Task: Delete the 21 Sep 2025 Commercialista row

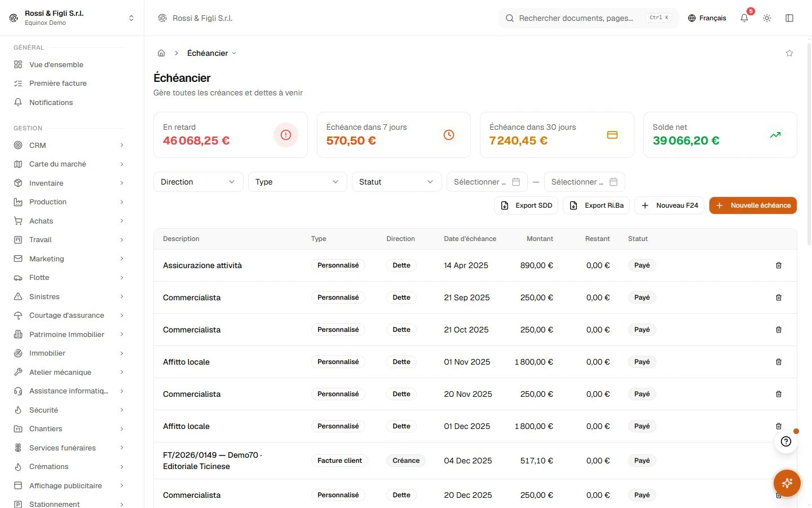Action: coord(779,297)
